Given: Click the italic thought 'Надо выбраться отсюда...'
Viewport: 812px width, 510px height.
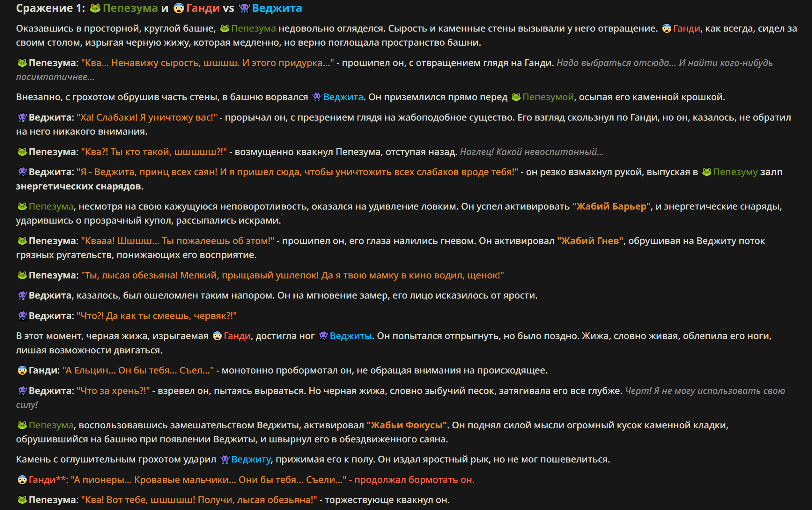Looking at the screenshot, I should coord(616,63).
